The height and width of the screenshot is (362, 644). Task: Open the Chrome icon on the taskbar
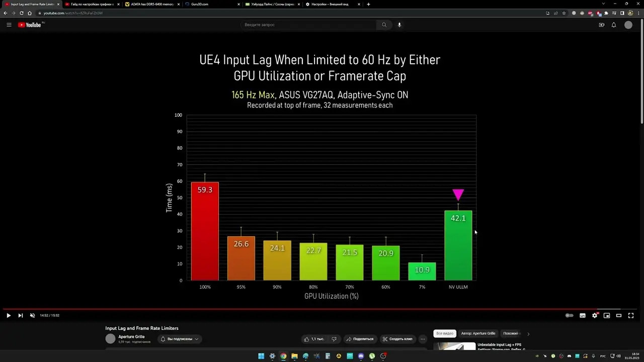coord(283,356)
